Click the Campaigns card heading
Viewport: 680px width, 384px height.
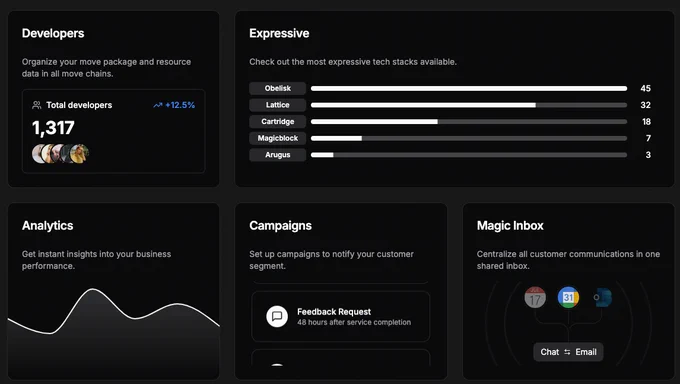tap(281, 226)
